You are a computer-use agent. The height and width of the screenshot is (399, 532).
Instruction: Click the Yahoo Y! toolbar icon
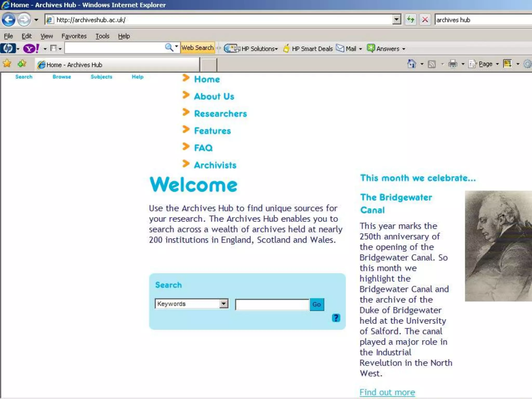coord(31,48)
